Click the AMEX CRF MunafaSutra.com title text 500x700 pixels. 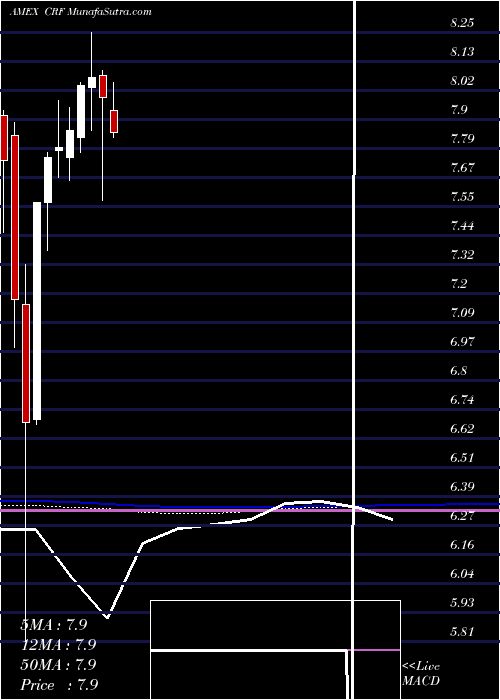coord(80,12)
